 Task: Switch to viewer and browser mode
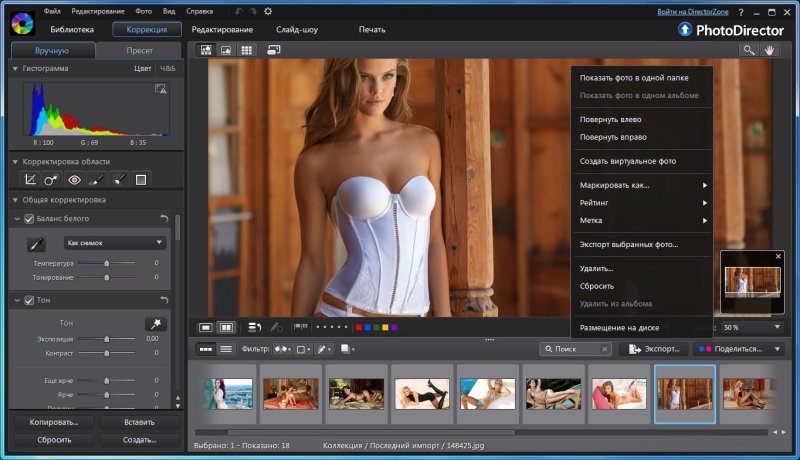206,50
